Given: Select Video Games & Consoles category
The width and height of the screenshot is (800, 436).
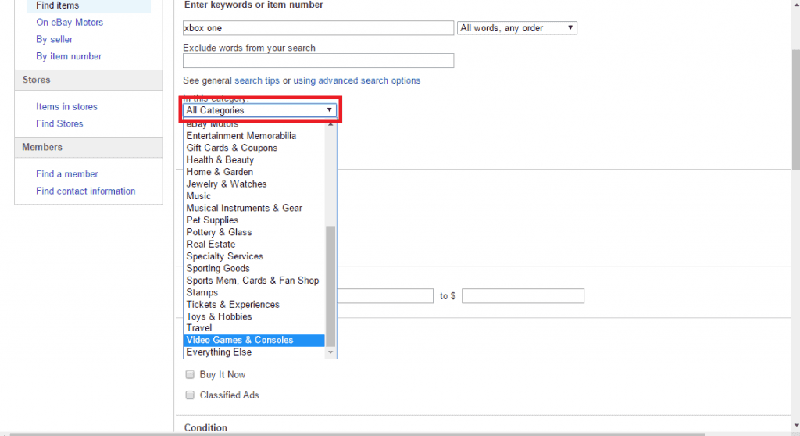Looking at the screenshot, I should tap(254, 340).
